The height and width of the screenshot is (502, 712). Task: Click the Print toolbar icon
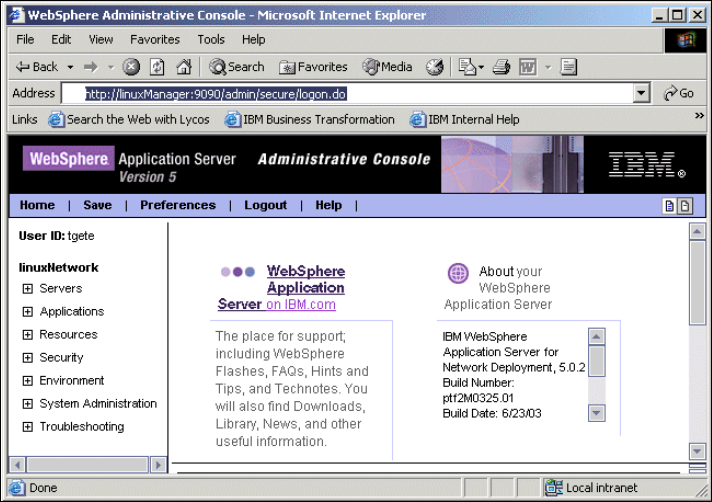point(502,67)
